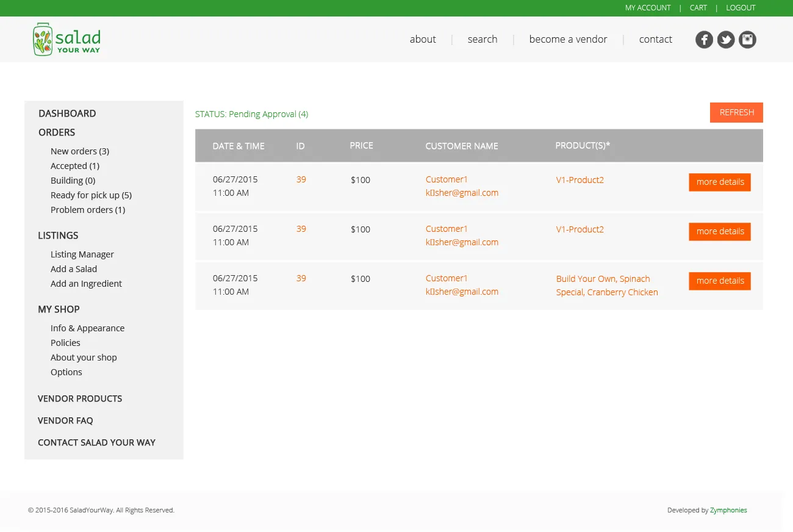Open the search nav item
Screen dimensions: 793x532
(483, 39)
